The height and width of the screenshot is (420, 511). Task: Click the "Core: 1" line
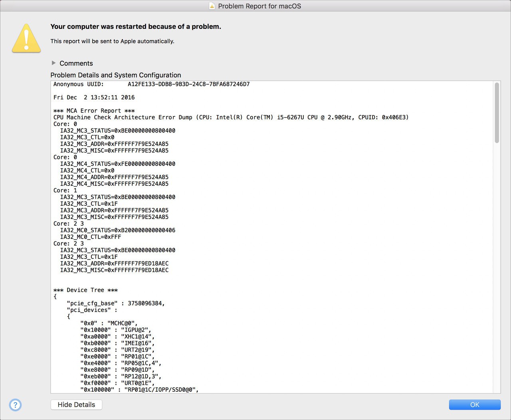(65, 191)
